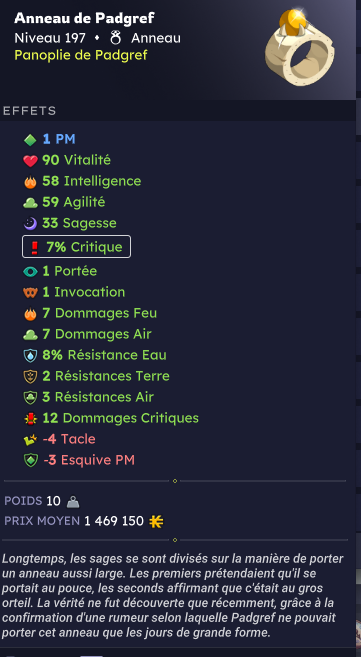Image resolution: width=361 pixels, height=657 pixels.
Task: Click the water shield Résistance Eau icon
Action: (30, 355)
